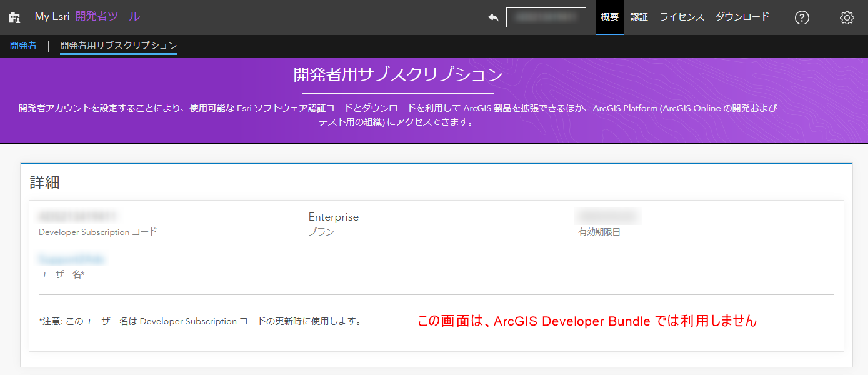Click the back arrow icon
868x375 pixels.
point(493,17)
